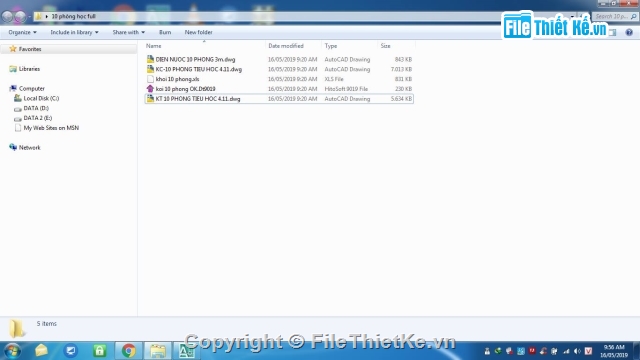Select the koi 10 phong OK HitoSoft file icon
The height and width of the screenshot is (360, 640).
point(150,89)
